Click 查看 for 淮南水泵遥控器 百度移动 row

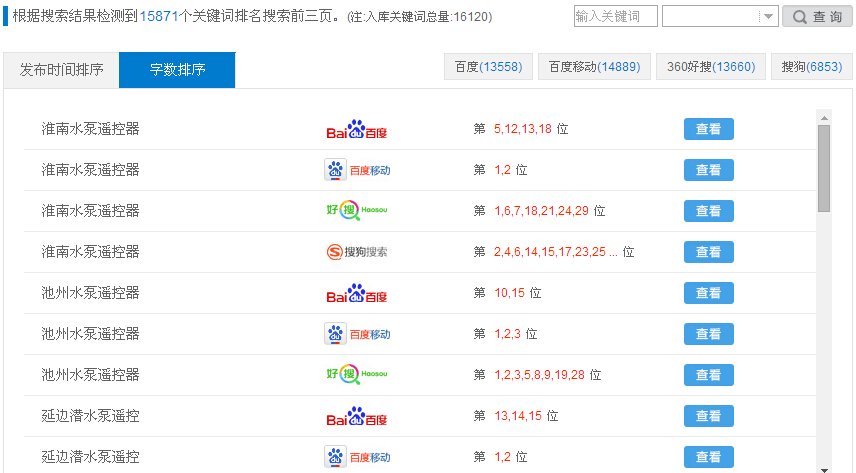[x=709, y=170]
